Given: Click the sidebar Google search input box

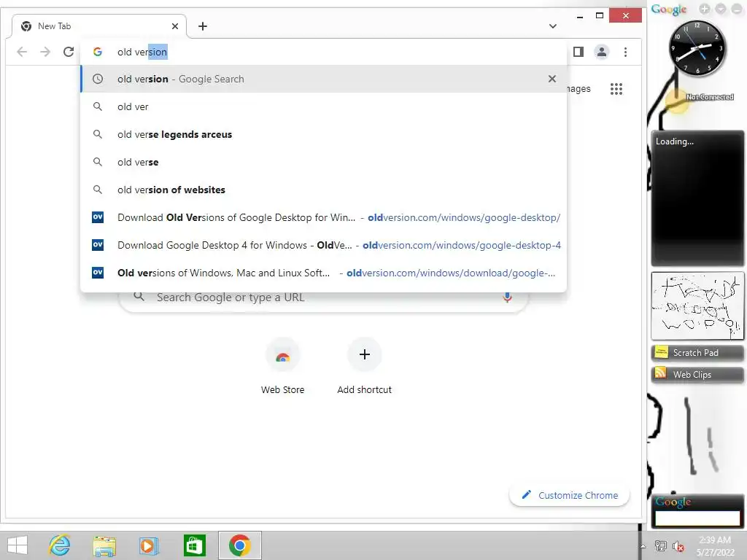Looking at the screenshot, I should point(697,518).
